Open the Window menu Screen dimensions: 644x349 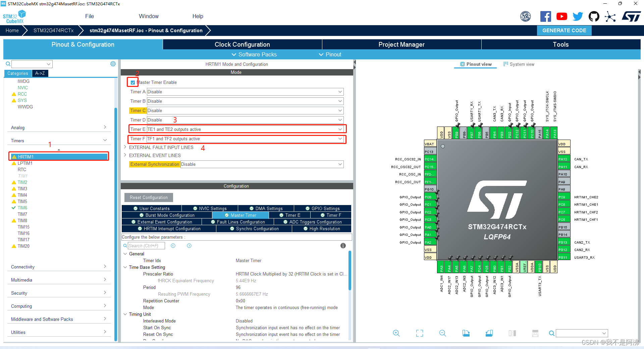149,16
